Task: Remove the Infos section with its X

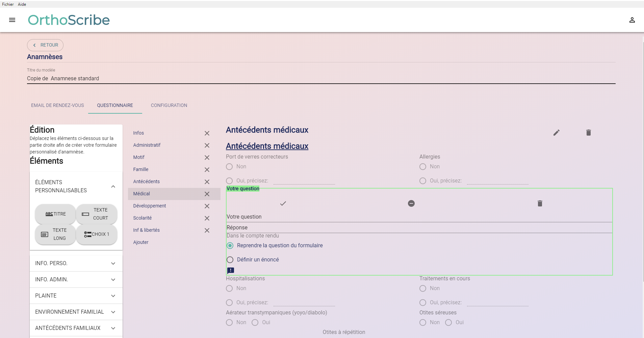Action: [207, 133]
